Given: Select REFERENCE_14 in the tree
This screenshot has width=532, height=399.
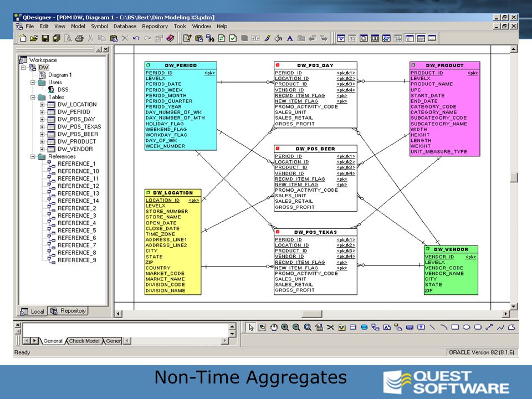Looking at the screenshot, I should click(x=78, y=201).
